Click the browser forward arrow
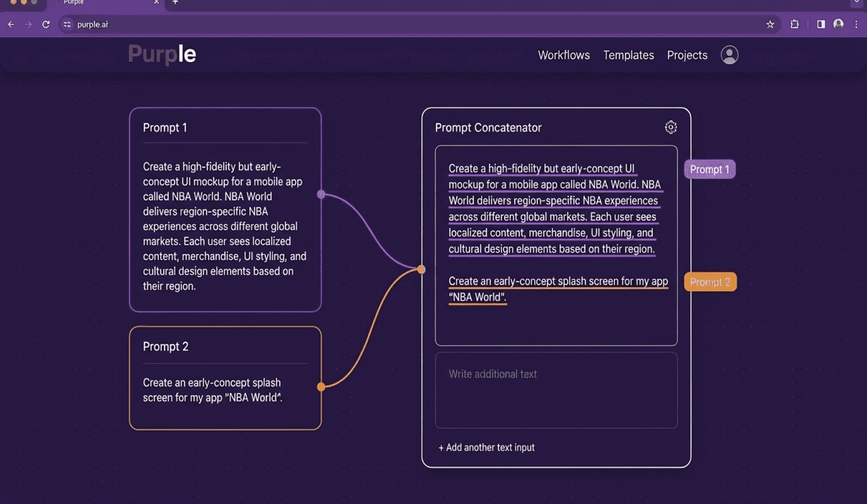The width and height of the screenshot is (867, 504). [28, 24]
